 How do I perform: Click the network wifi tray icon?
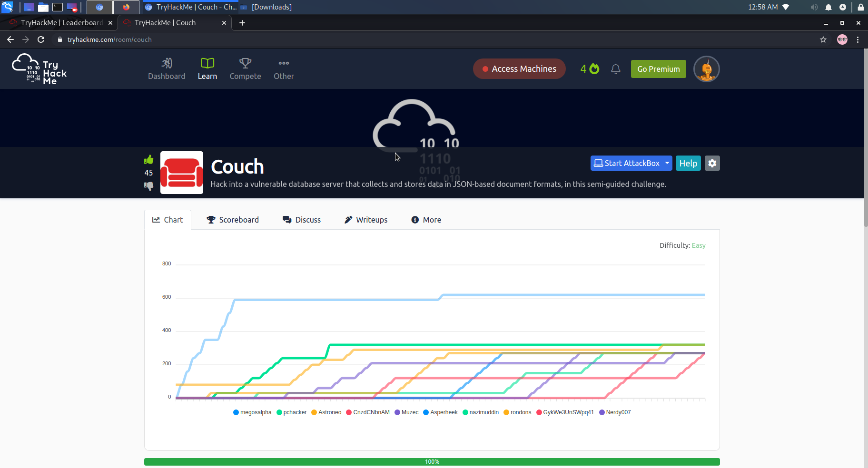(x=786, y=7)
